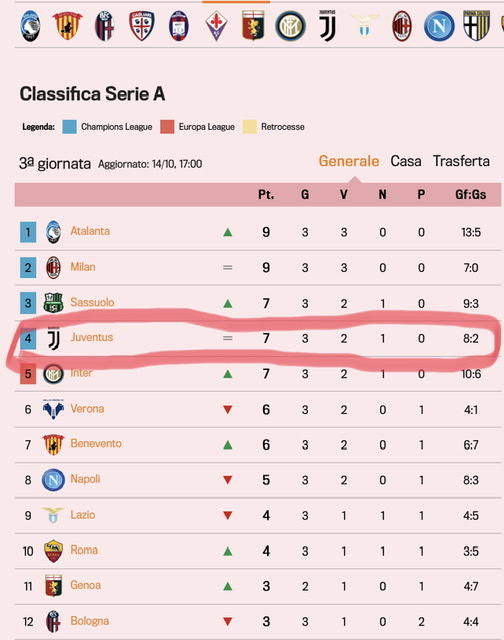This screenshot has height=640, width=504.
Task: Click the Verona logo in standings row
Action: coord(53,409)
